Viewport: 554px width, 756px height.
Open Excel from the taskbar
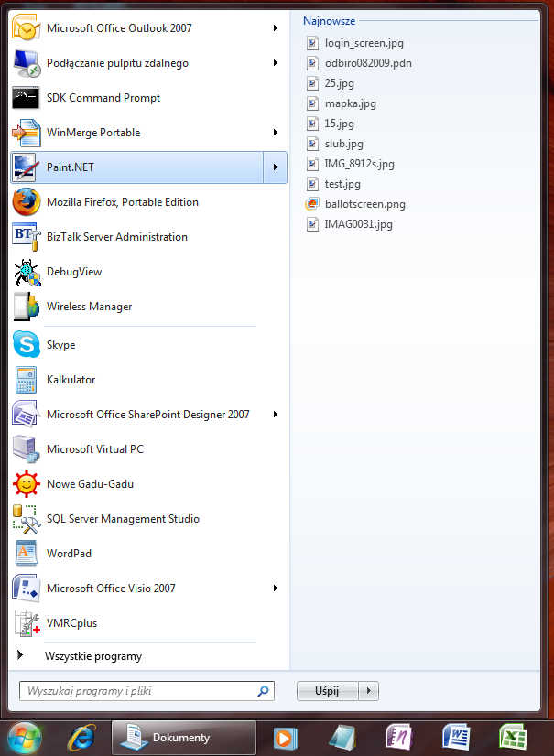513,738
